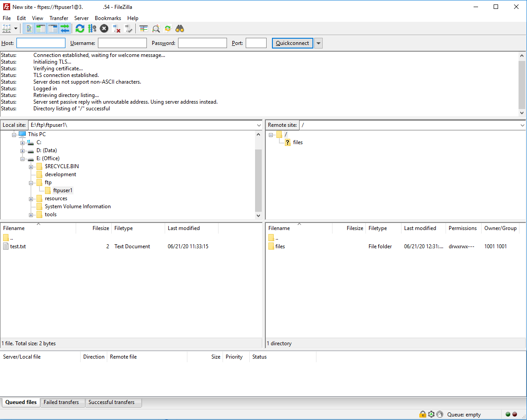Viewport: 527px width, 420px height.
Task: Open the Edit menu
Action: 21,18
